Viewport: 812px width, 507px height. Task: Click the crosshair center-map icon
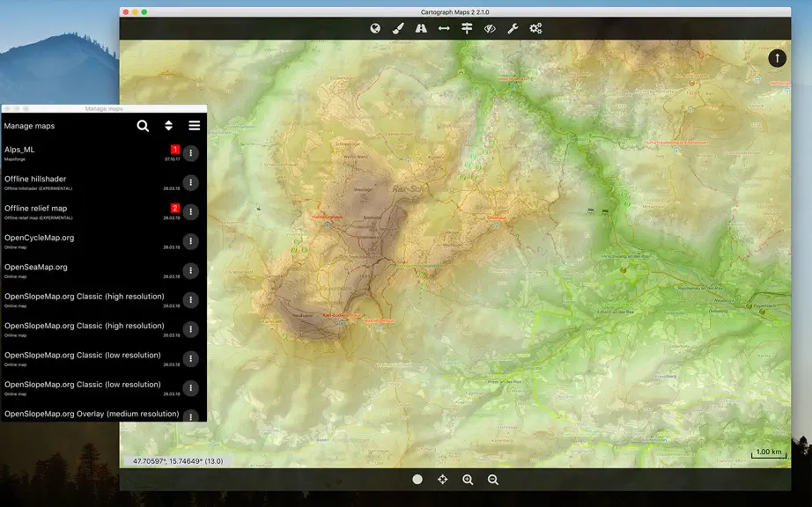[442, 480]
